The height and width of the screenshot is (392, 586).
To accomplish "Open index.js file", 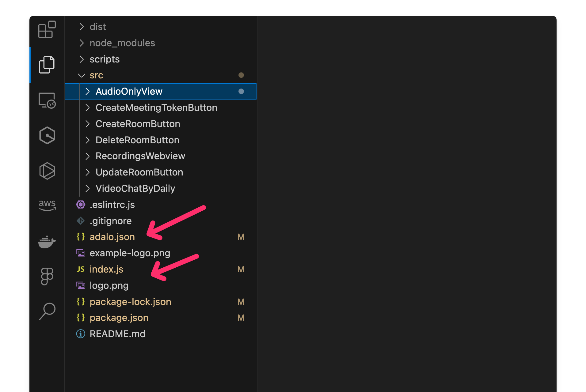I will click(x=106, y=269).
